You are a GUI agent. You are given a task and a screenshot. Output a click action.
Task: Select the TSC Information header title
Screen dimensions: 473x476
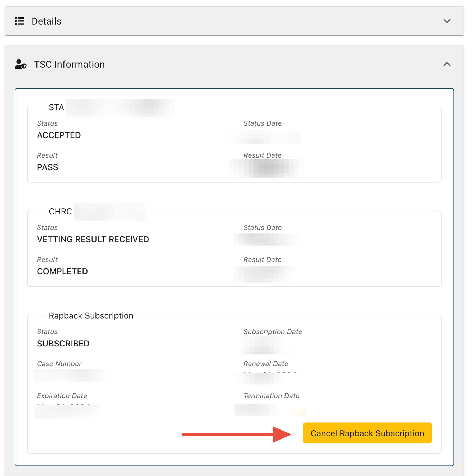pos(69,64)
